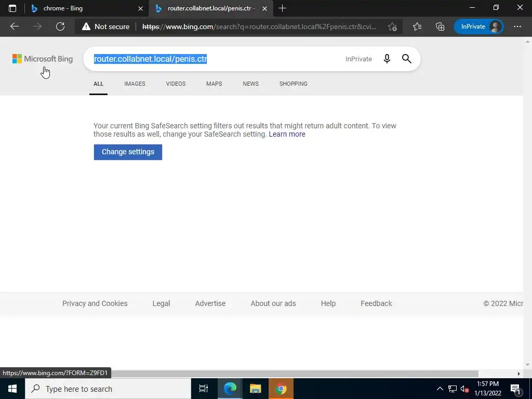
Task: Open the Feedback footer link
Action: pyautogui.click(x=376, y=303)
